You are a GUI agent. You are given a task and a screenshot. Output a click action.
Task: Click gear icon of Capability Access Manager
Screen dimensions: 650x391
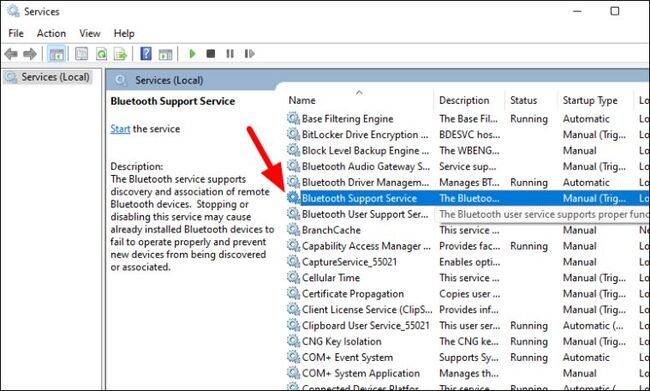pos(293,245)
